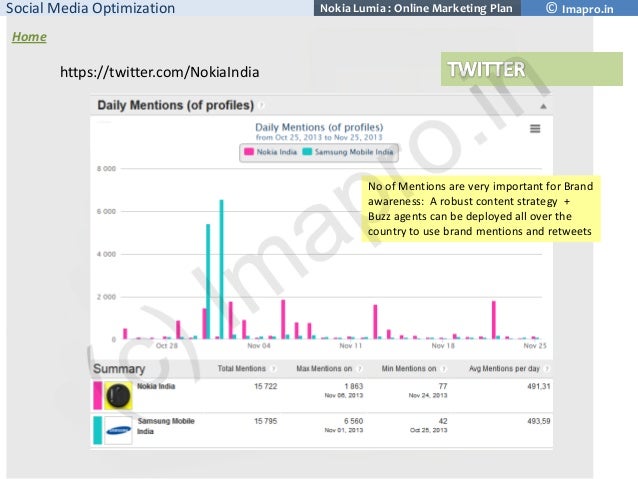Viewport: 638px width, 479px height.
Task: Click Nokia average value 491,31
Action: coord(539,386)
